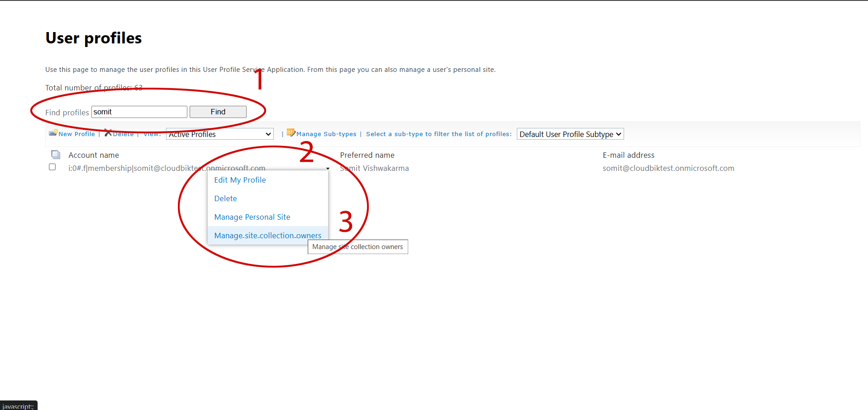Screen dimensions: 868x410
Task: Click the Total number of profiles text
Action: point(94,88)
